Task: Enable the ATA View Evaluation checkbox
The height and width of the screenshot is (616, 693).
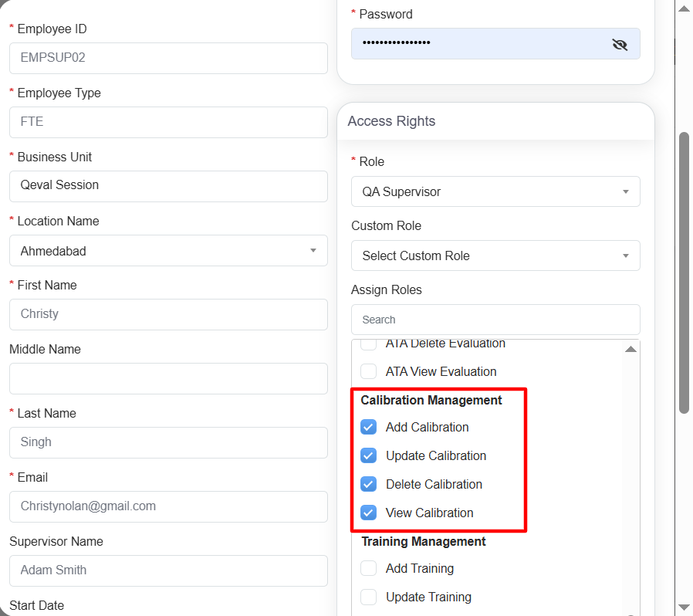Action: [369, 371]
